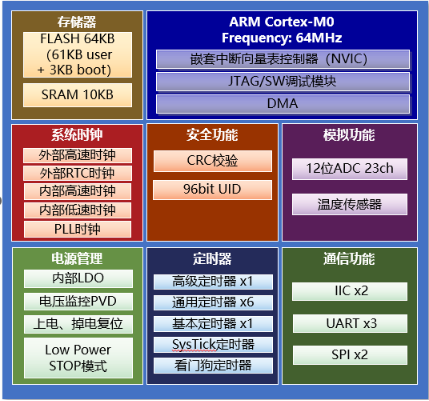Select the 高级定时器 x1 block
Image resolution: width=429 pixels, height=401 pixels.
[x=213, y=282]
